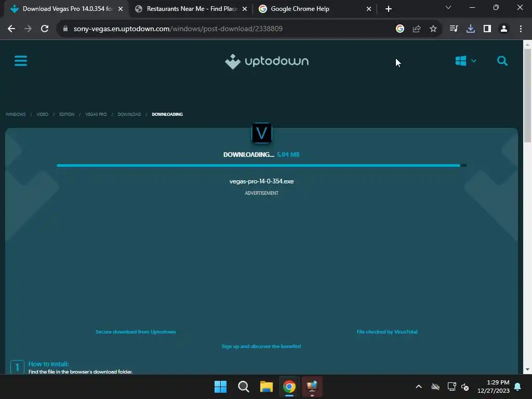This screenshot has height=399, width=532.
Task: Close the Google Chrome Help tab
Action: (369, 9)
